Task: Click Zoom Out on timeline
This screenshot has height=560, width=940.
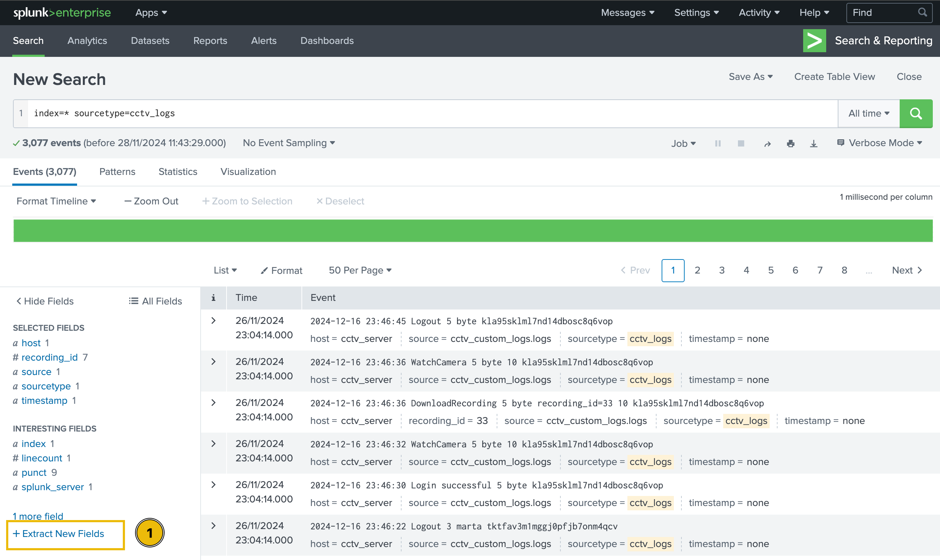Action: tap(151, 201)
